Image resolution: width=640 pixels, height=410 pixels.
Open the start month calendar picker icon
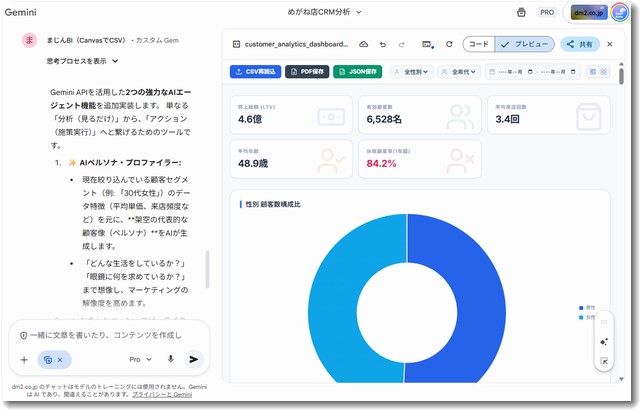point(530,72)
